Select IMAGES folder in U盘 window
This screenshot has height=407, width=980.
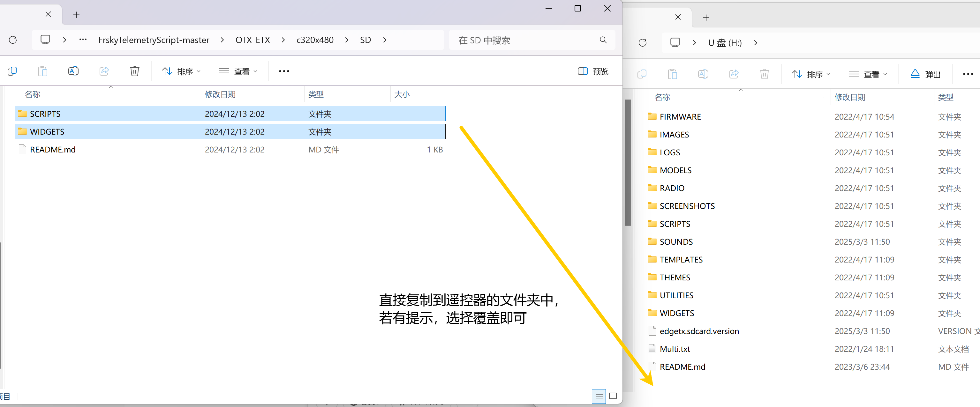(x=674, y=135)
